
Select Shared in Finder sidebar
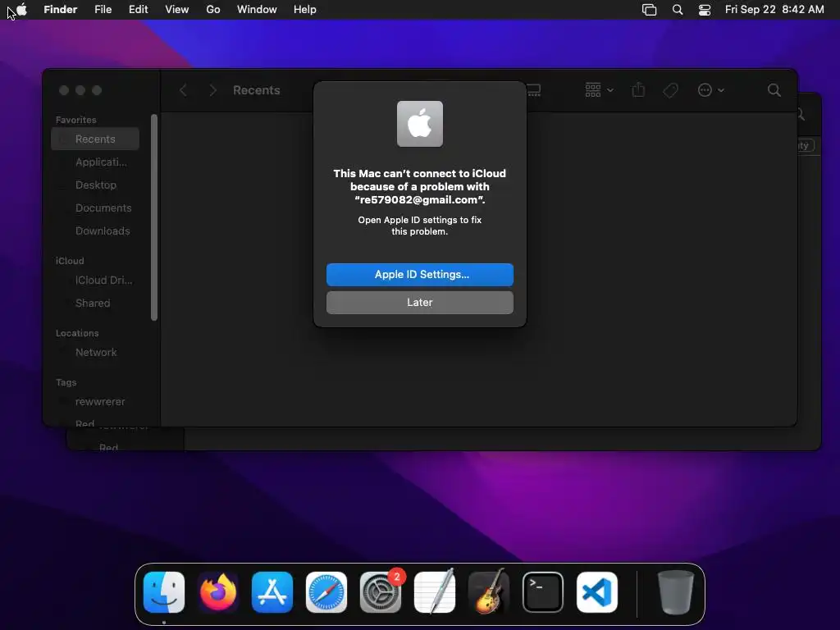pyautogui.click(x=95, y=304)
